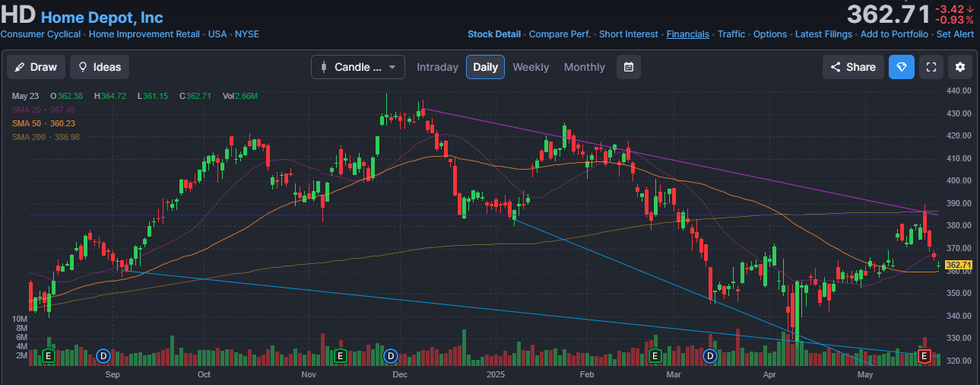Image resolution: width=980 pixels, height=385 pixels.
Task: Open Short Interest page
Action: (627, 34)
